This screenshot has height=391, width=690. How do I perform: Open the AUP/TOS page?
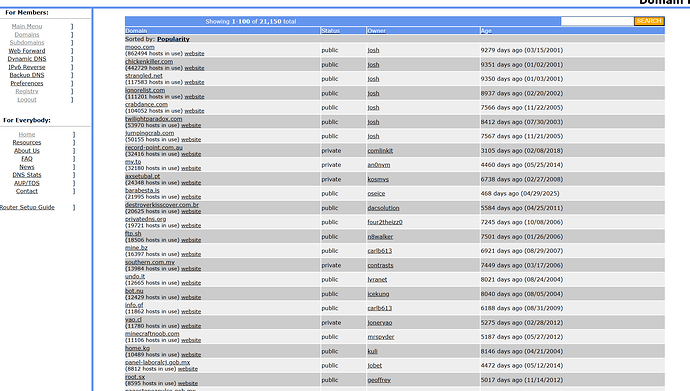coord(27,183)
